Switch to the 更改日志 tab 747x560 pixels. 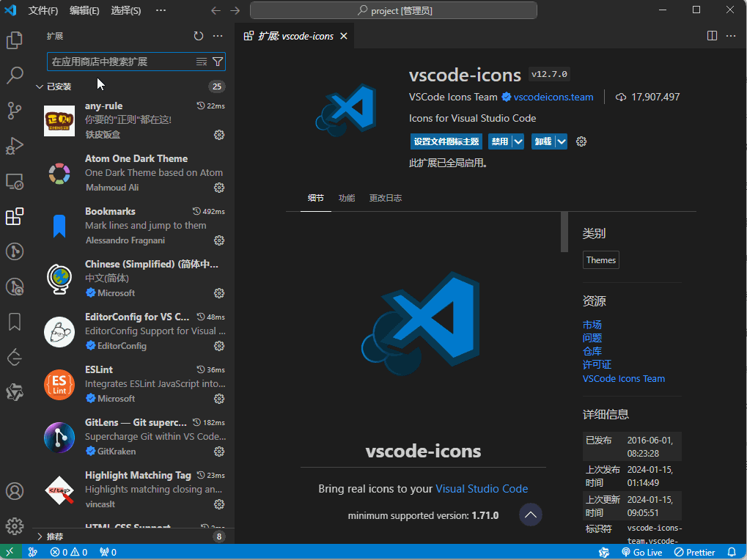point(385,198)
